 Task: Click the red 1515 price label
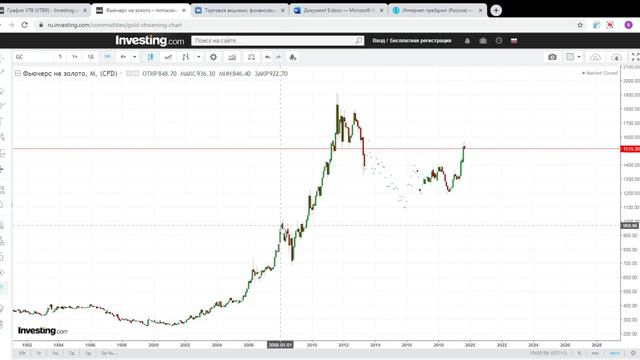point(630,149)
